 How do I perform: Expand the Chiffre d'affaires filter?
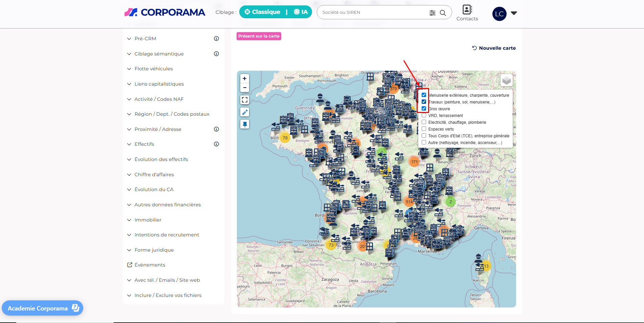154,175
